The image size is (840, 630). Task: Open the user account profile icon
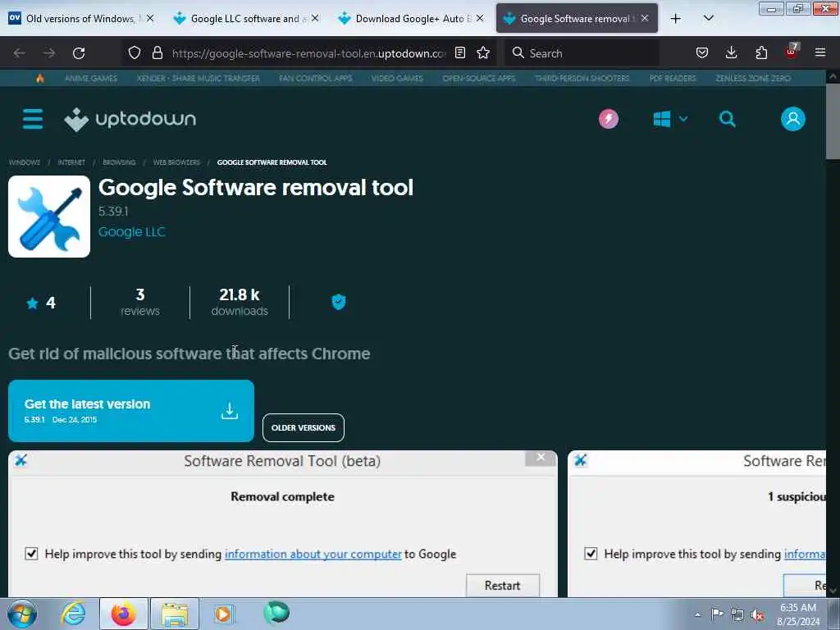(x=793, y=119)
